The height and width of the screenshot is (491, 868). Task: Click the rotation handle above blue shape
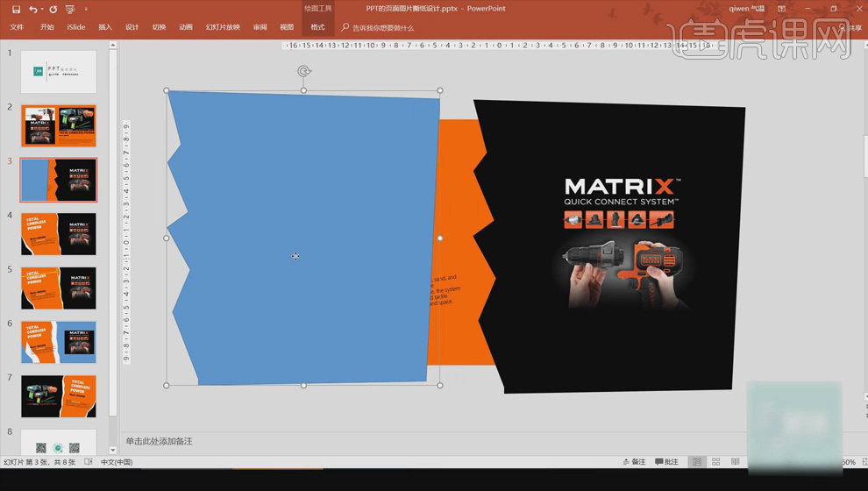tap(303, 71)
